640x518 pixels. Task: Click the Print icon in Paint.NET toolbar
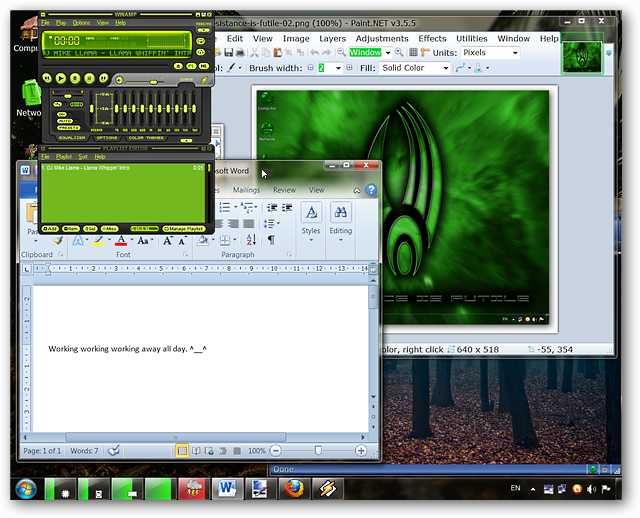pos(240,53)
